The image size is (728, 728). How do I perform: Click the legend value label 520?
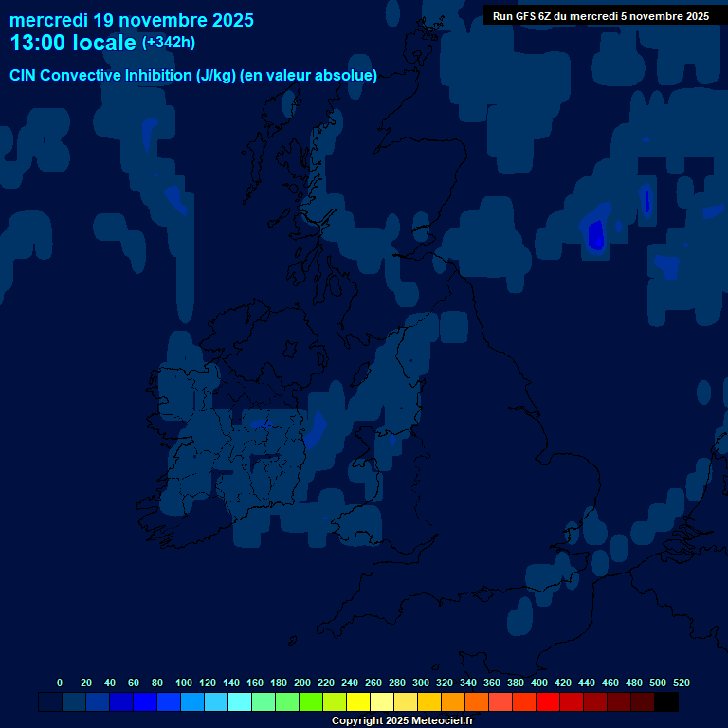681,682
